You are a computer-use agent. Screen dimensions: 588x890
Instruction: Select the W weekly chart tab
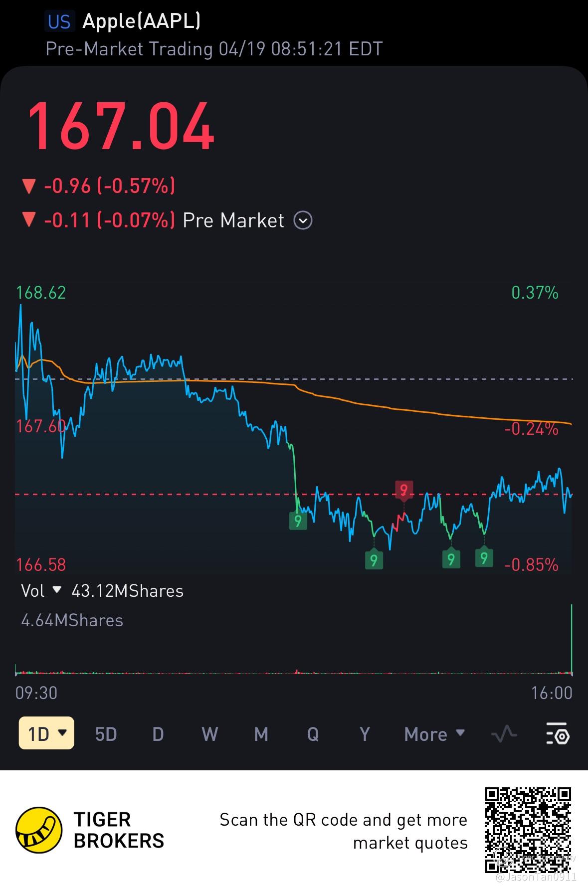209,734
